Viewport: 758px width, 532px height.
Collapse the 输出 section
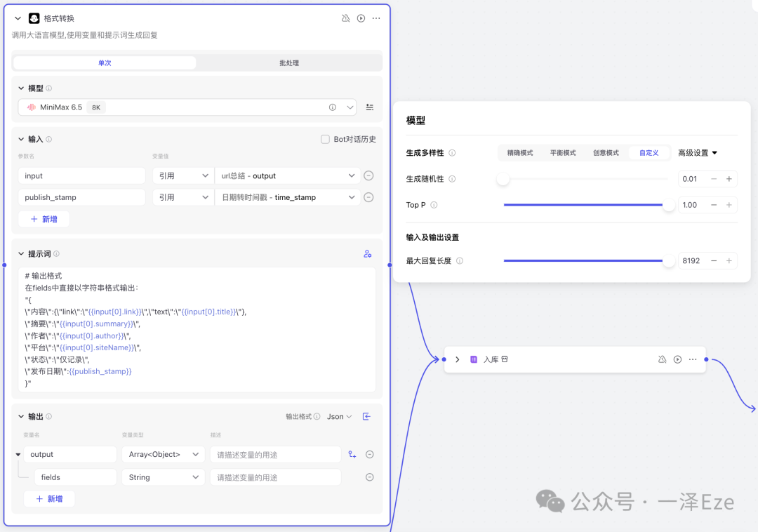pos(21,416)
